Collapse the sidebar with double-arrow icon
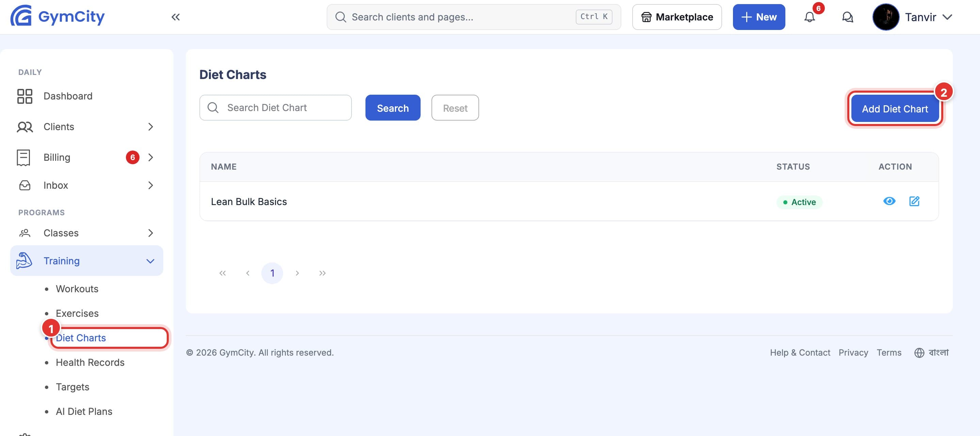The image size is (980, 436). tap(175, 17)
